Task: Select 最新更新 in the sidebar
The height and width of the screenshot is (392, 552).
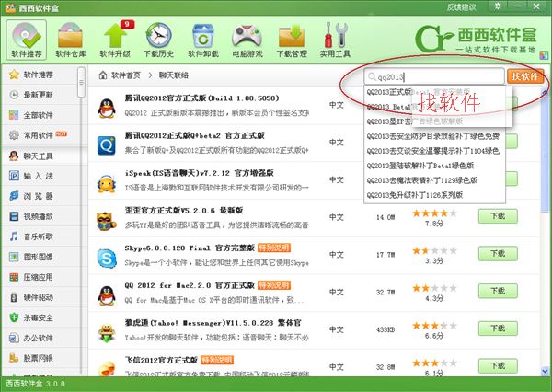Action: 38,95
